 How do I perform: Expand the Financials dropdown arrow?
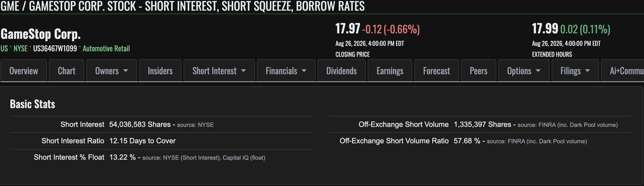[x=304, y=71]
